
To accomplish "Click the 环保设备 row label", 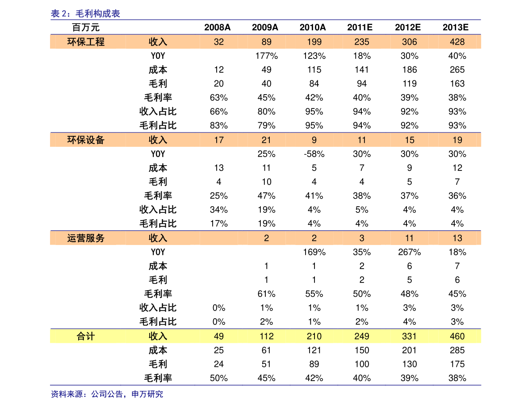I will pyautogui.click(x=86, y=140).
